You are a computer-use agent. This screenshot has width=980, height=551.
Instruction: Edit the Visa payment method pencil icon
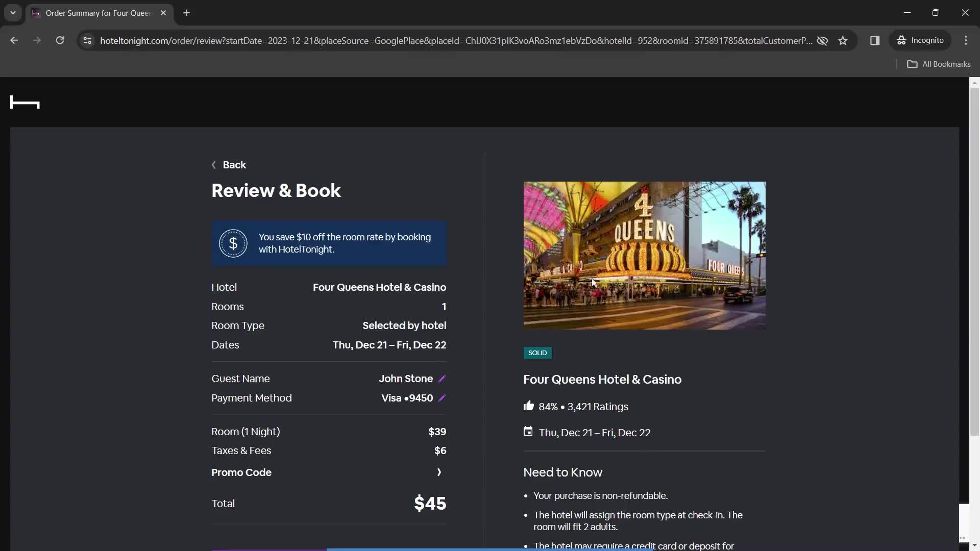[442, 398]
